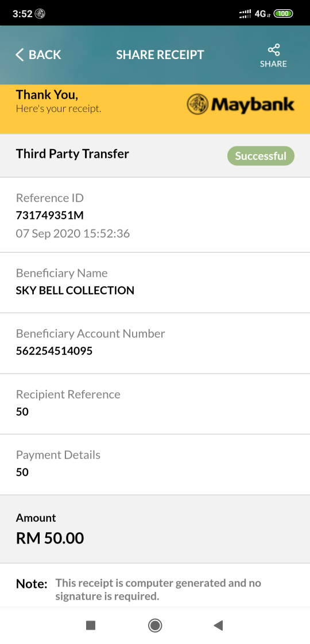Tap the Payment Details value 50
The height and width of the screenshot is (644, 310).
pyautogui.click(x=22, y=473)
